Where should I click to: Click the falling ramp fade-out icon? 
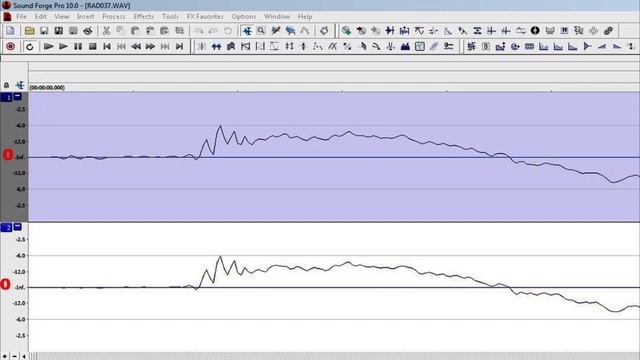click(x=617, y=47)
